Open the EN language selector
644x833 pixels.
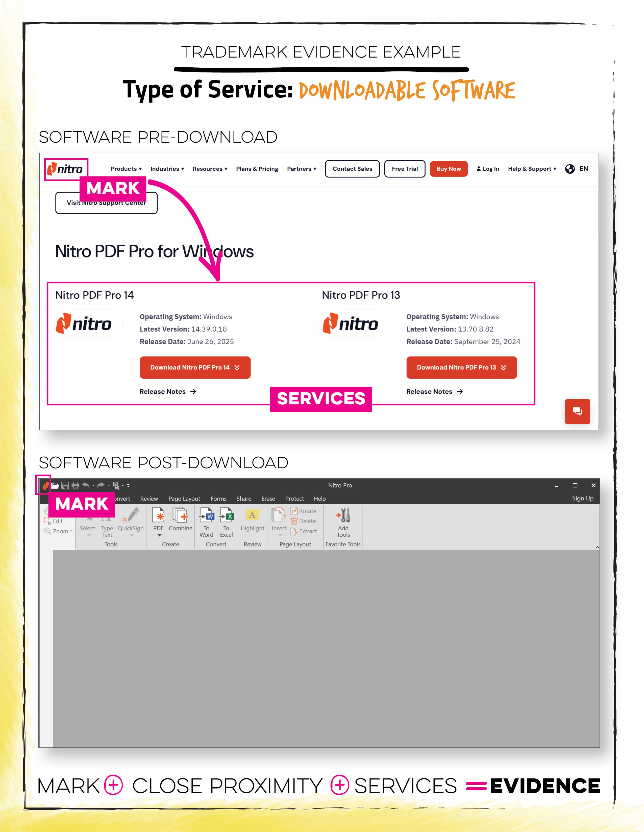pyautogui.click(x=577, y=169)
